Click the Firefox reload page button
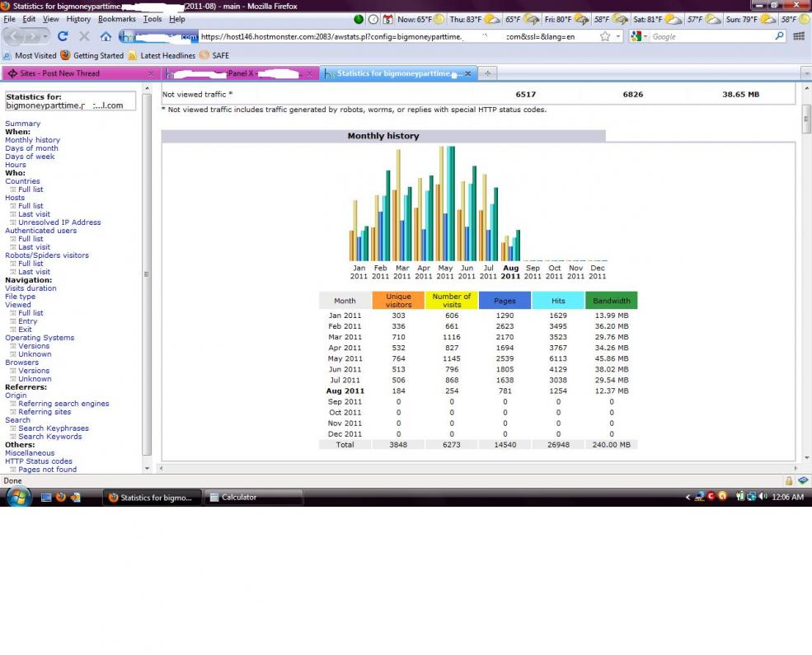The width and height of the screenshot is (812, 655). pos(63,36)
